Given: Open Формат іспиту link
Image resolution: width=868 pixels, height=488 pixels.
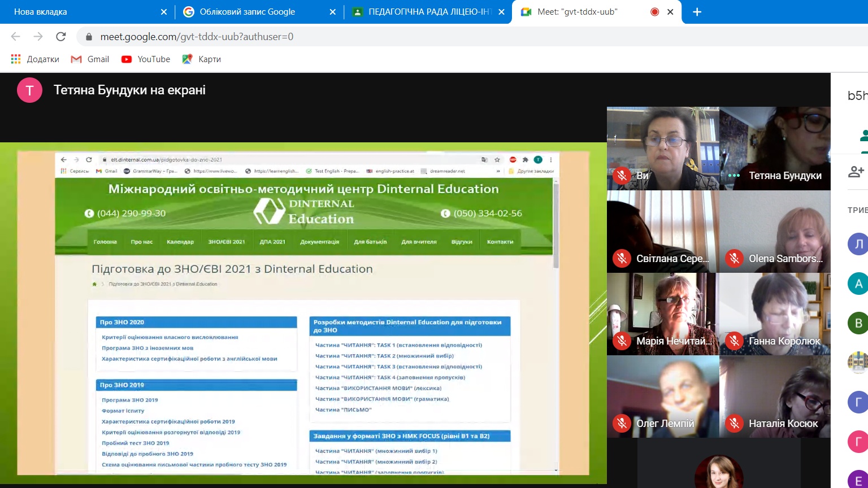Looking at the screenshot, I should coord(123,411).
